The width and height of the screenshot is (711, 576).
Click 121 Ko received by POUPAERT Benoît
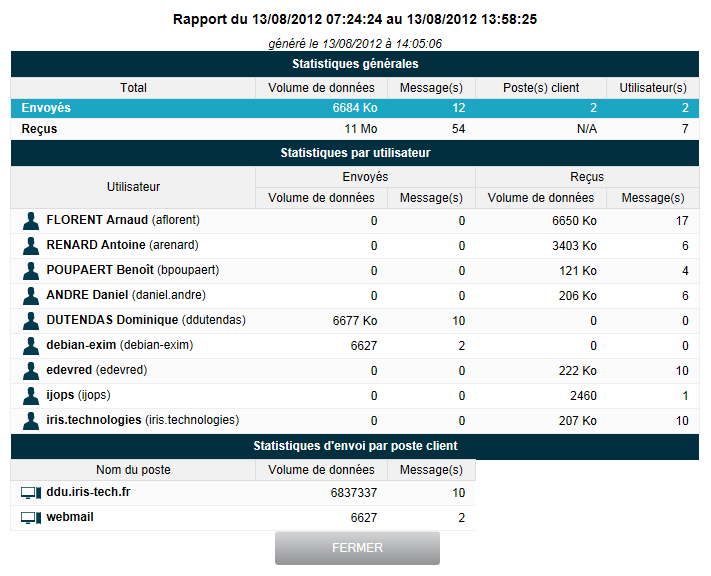click(x=578, y=271)
